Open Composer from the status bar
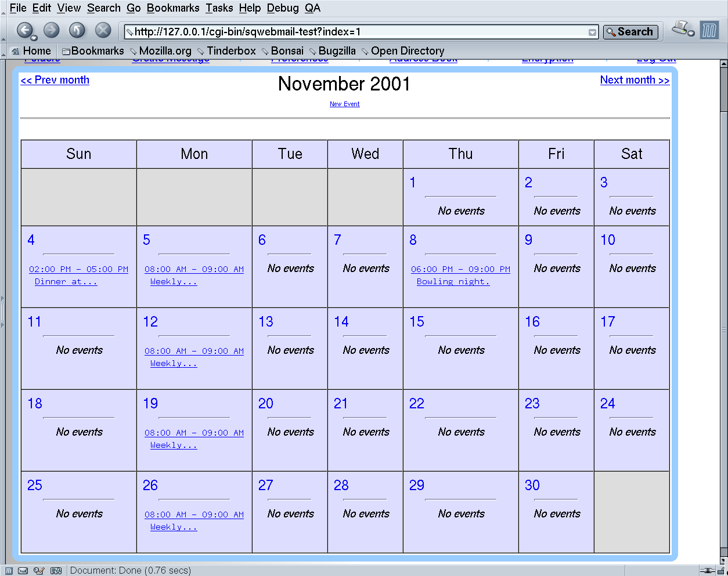This screenshot has height=576, width=728. [x=39, y=571]
